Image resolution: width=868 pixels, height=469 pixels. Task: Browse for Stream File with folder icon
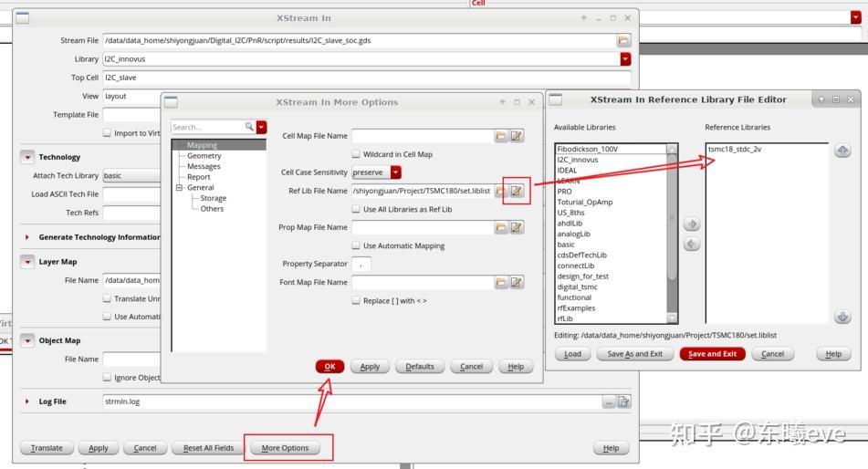click(623, 40)
